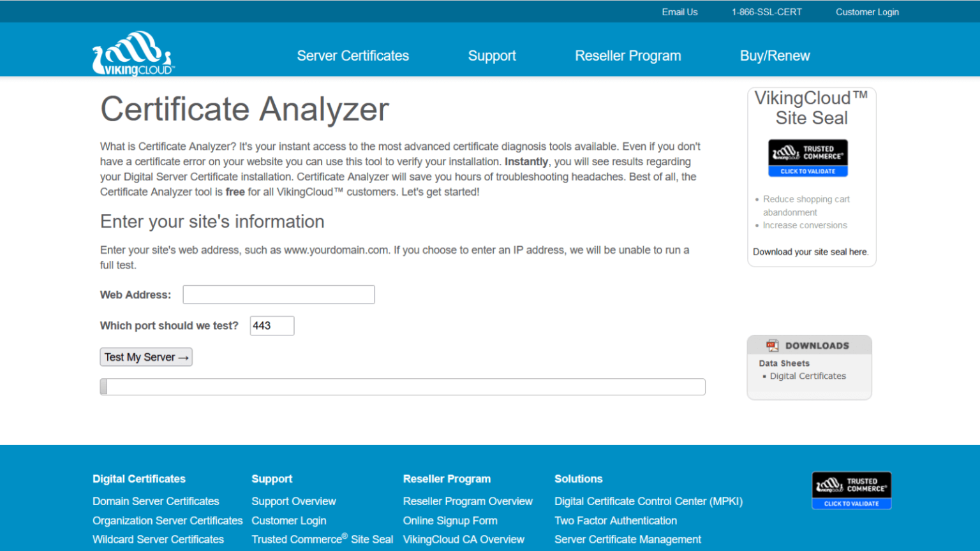
Task: Click the test progress bar
Action: 403,387
